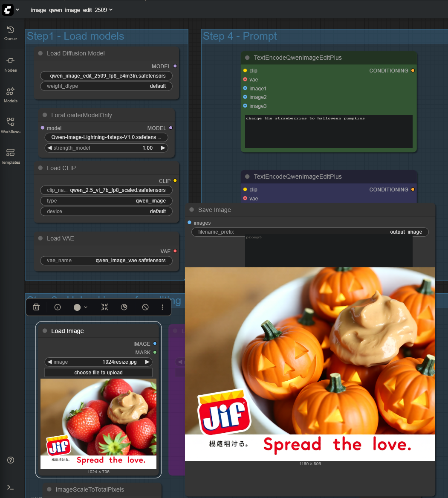The height and width of the screenshot is (498, 448).
Task: Open node color picker in selection toolbar
Action: (x=80, y=307)
